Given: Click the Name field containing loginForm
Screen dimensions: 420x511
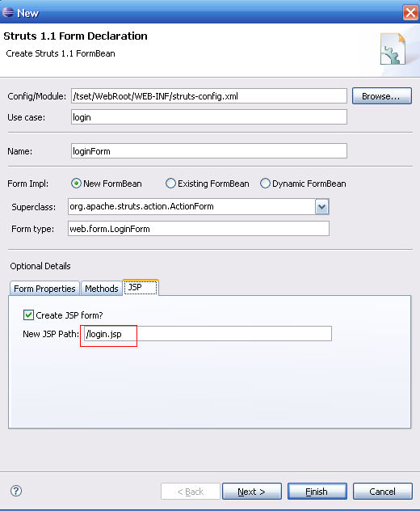Looking at the screenshot, I should point(209,151).
